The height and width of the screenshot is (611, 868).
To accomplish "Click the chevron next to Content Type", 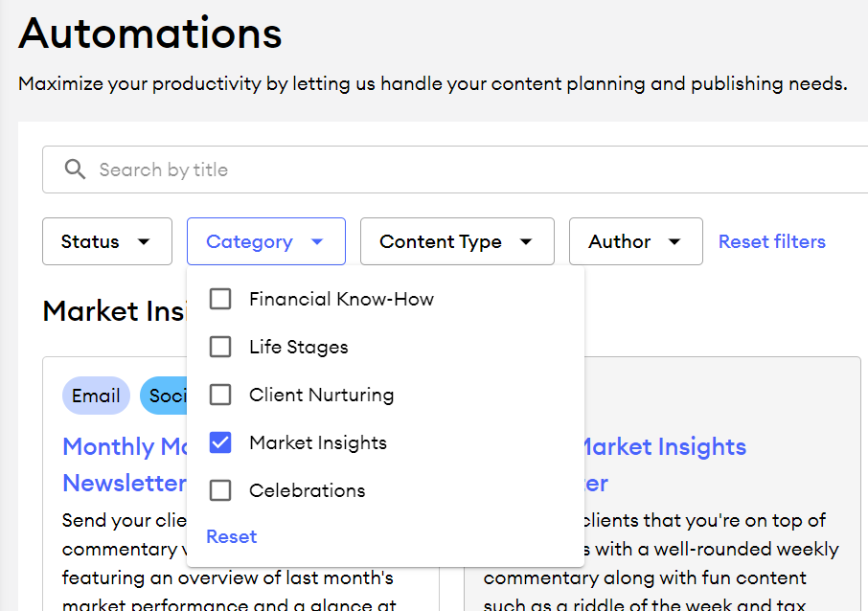I will tap(526, 241).
